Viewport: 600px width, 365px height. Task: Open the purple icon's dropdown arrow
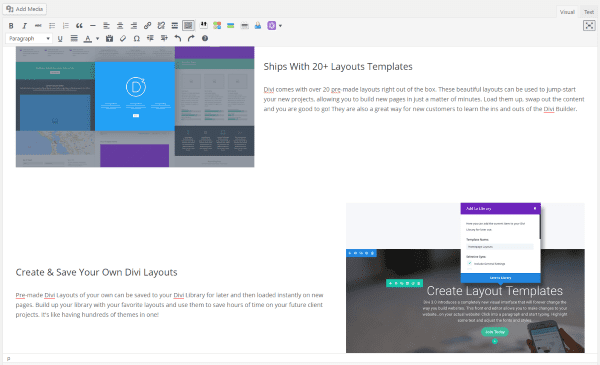click(x=280, y=26)
